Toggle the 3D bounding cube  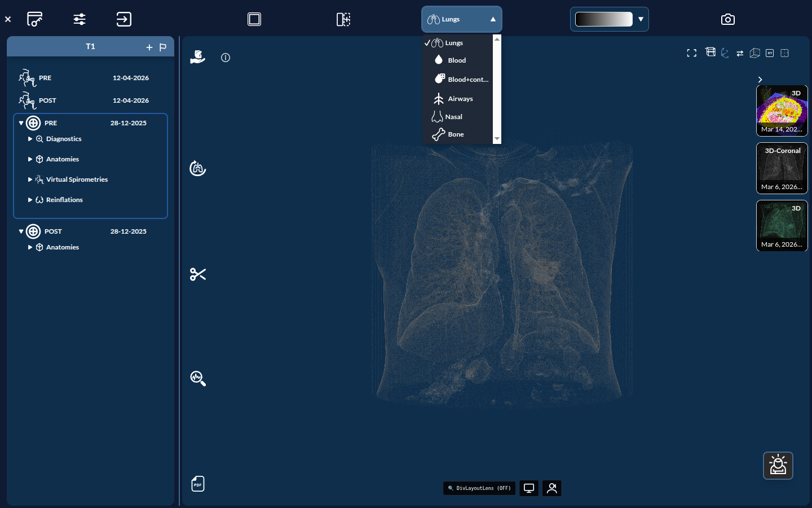click(x=754, y=53)
